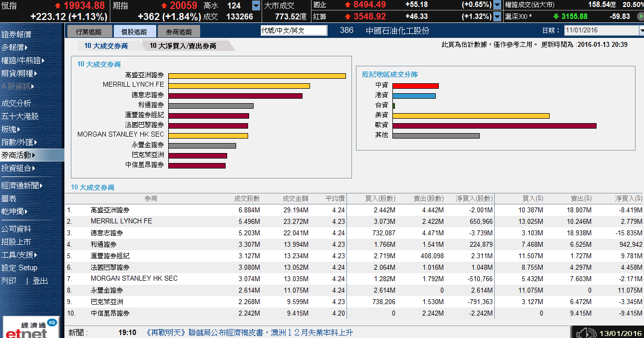Click green play button beside 滬深300
Viewport: 644px width, 338px height.
click(640, 16)
